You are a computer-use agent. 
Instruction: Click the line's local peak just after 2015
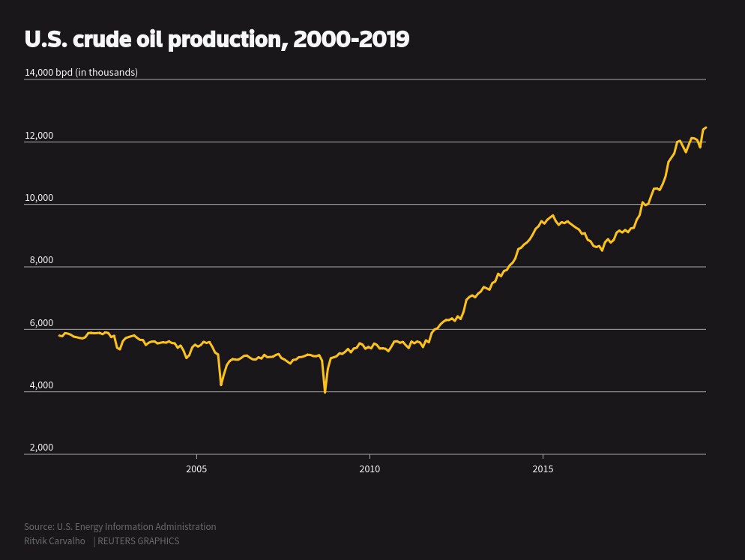pos(553,216)
